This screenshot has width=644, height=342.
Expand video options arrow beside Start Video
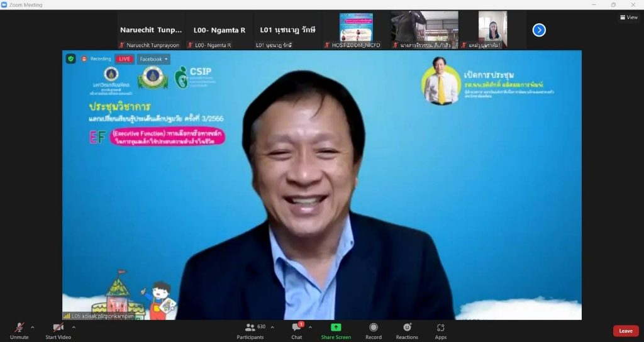click(x=74, y=327)
